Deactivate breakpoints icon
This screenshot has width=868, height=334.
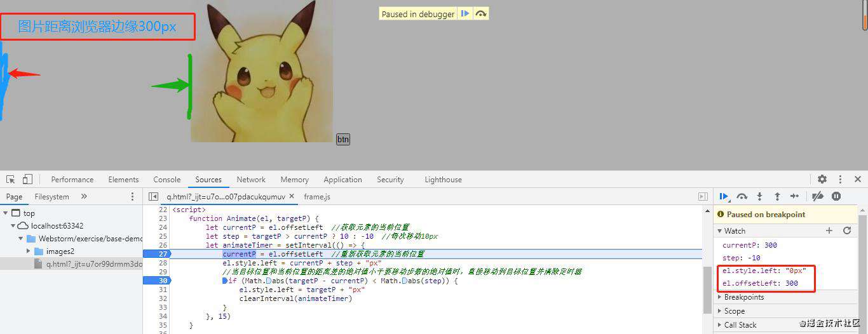click(818, 196)
